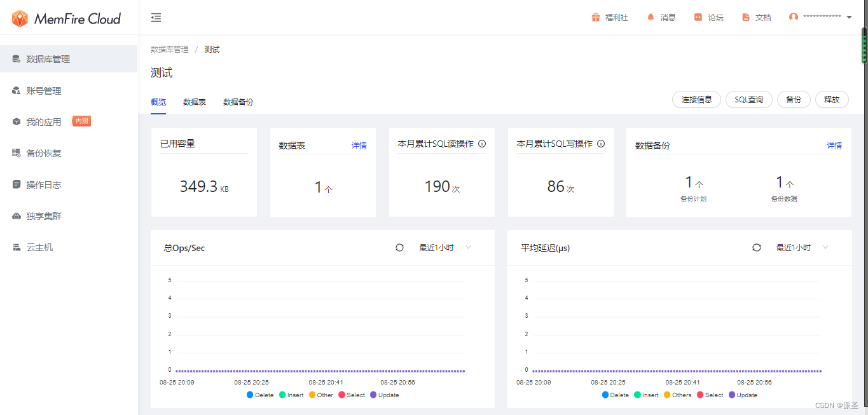View info tooltip for 本月累计SQL读操作
The width and height of the screenshot is (868, 415).
pyautogui.click(x=482, y=144)
